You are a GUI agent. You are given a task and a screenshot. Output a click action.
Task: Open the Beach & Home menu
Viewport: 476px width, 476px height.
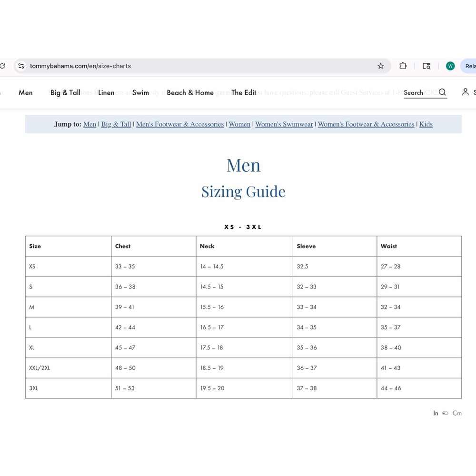tap(190, 93)
